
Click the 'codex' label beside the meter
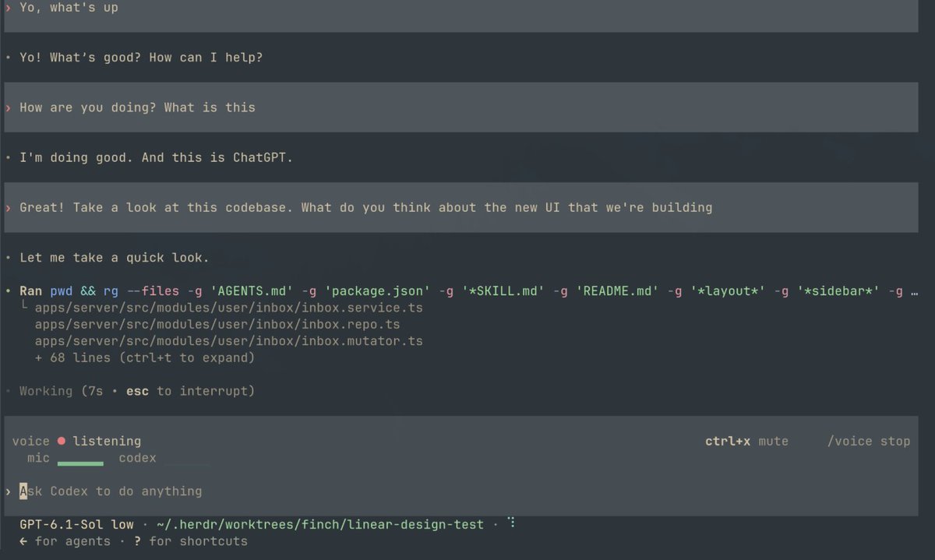click(x=138, y=458)
